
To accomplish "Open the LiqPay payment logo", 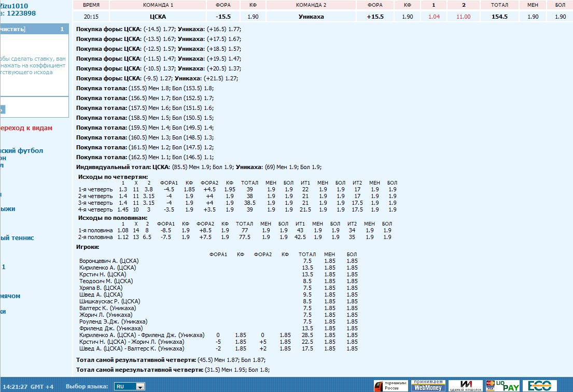I will pyautogui.click(x=502, y=385).
